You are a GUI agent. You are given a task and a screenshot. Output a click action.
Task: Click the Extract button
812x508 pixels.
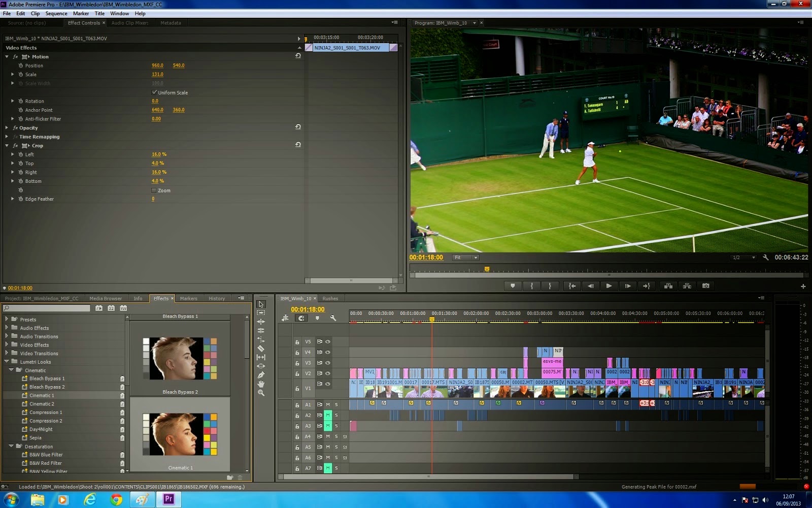click(687, 286)
